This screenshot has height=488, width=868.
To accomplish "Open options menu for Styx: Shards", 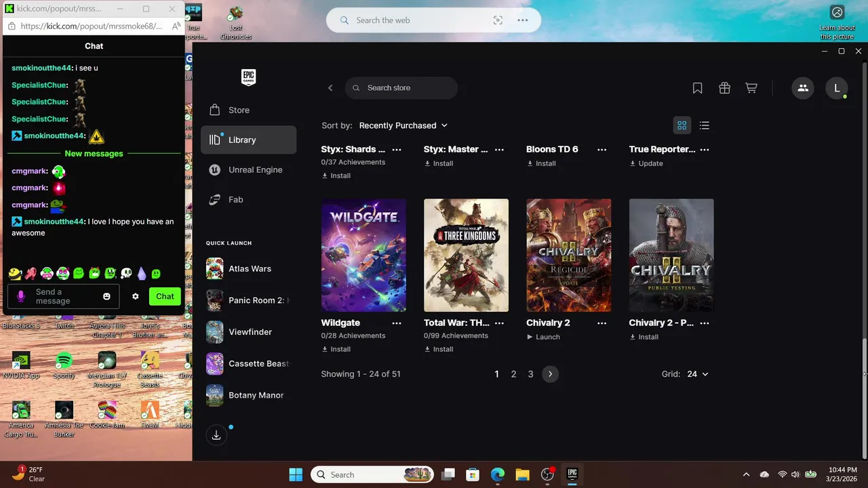I will [x=397, y=149].
